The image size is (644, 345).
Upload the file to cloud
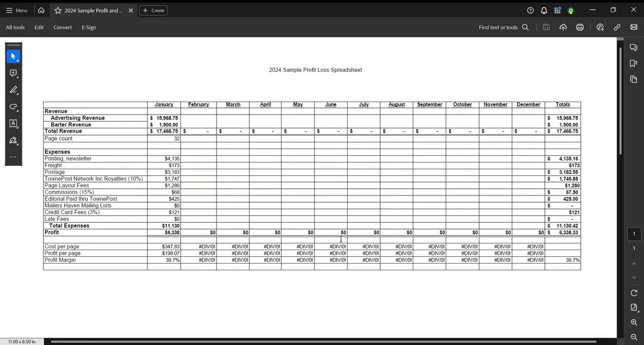coord(563,27)
